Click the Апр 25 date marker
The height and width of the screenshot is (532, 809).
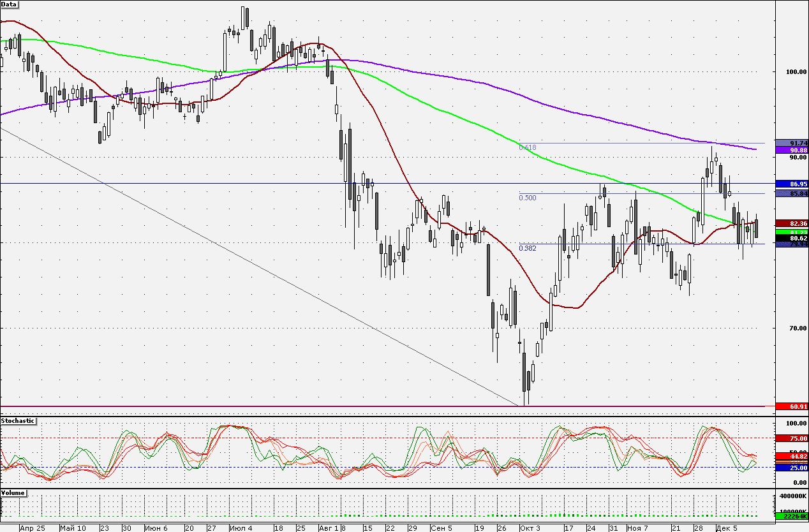(x=33, y=528)
